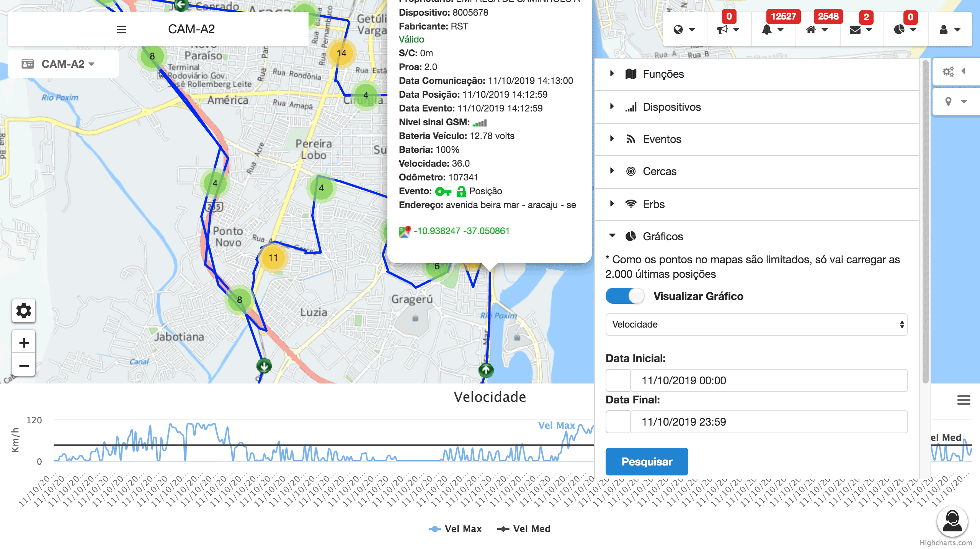The image size is (980, 549).
Task: Expand the Erbs section
Action: [757, 204]
